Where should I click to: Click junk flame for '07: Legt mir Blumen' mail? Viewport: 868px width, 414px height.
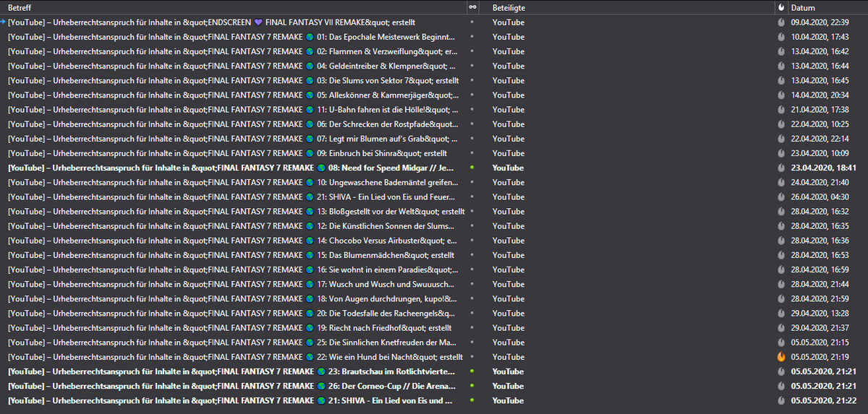pos(781,139)
